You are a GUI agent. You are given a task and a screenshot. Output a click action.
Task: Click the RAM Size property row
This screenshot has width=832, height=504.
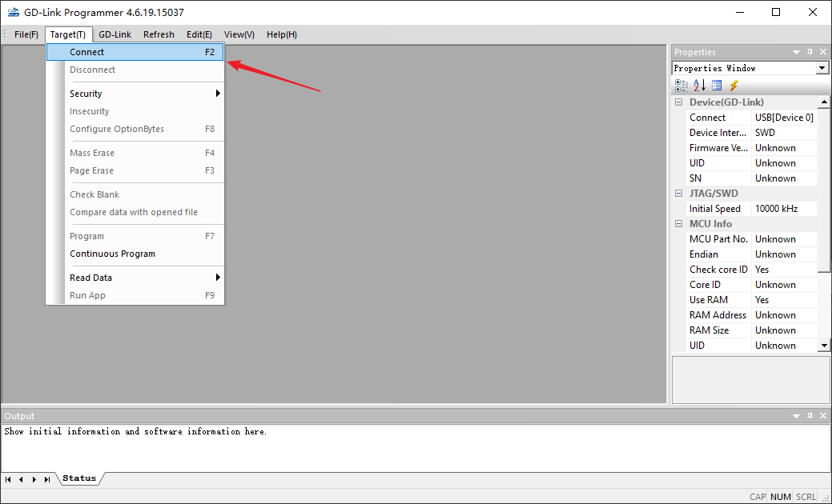(751, 330)
